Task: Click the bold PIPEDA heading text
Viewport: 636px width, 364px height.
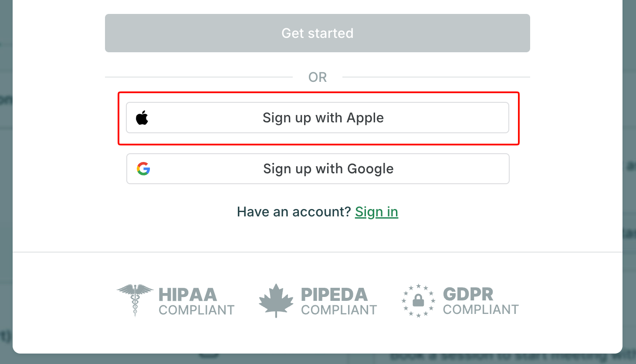Action: tap(334, 295)
